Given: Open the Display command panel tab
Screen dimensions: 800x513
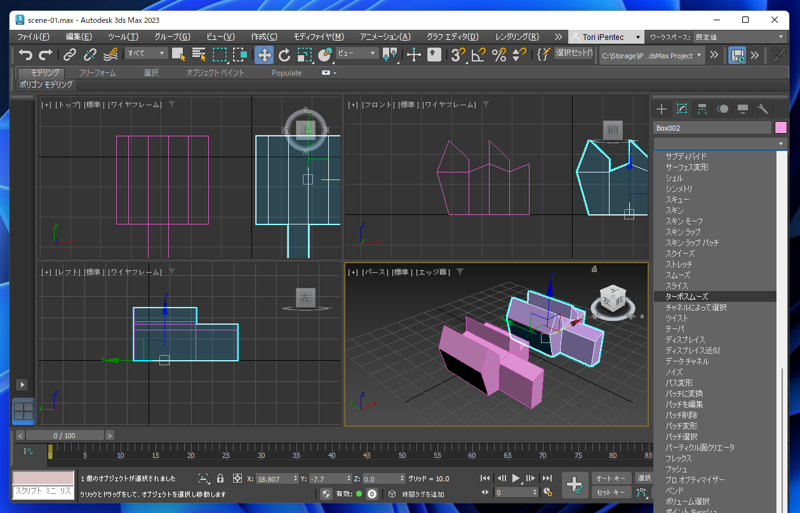Looking at the screenshot, I should click(743, 109).
